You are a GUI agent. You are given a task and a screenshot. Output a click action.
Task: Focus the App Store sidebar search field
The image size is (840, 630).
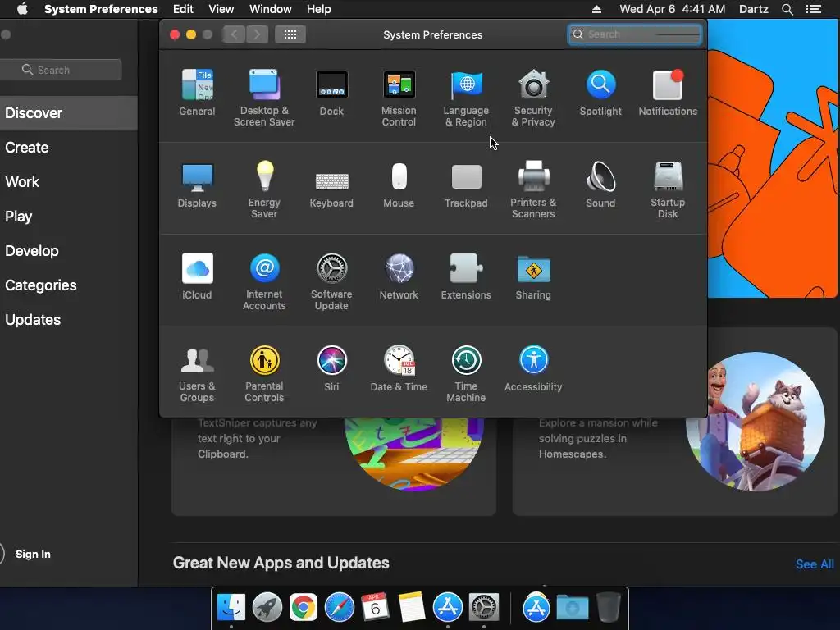[x=61, y=70]
